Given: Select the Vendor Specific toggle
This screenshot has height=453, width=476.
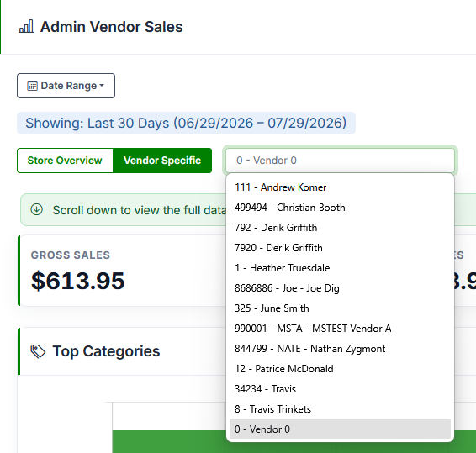Looking at the screenshot, I should [162, 161].
